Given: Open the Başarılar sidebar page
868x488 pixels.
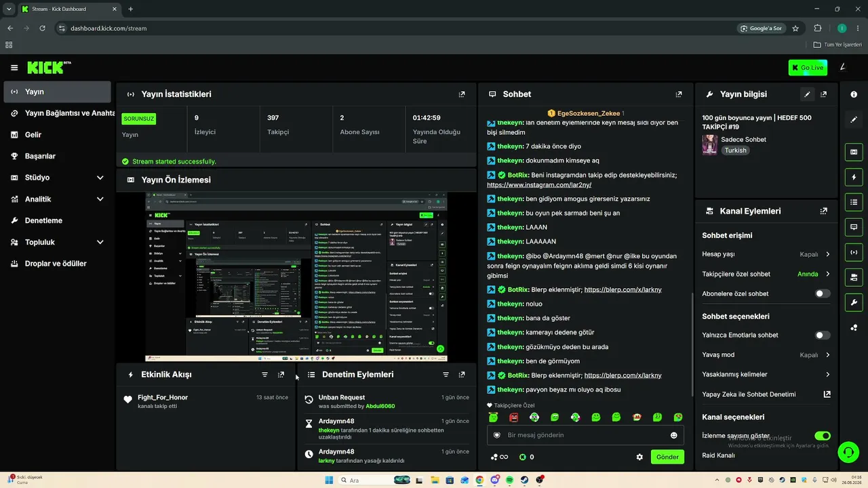Looking at the screenshot, I should point(58,156).
